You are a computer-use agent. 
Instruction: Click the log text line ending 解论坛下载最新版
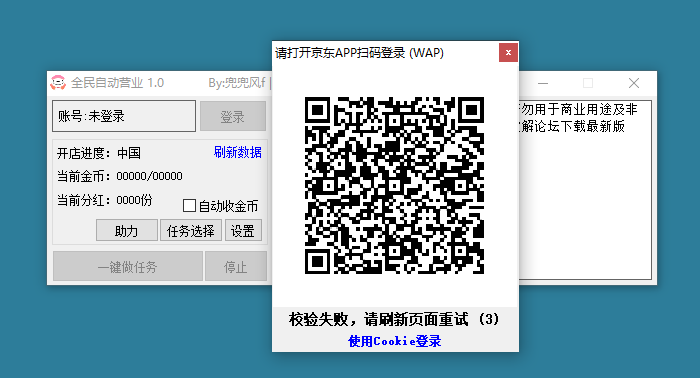pyautogui.click(x=572, y=126)
